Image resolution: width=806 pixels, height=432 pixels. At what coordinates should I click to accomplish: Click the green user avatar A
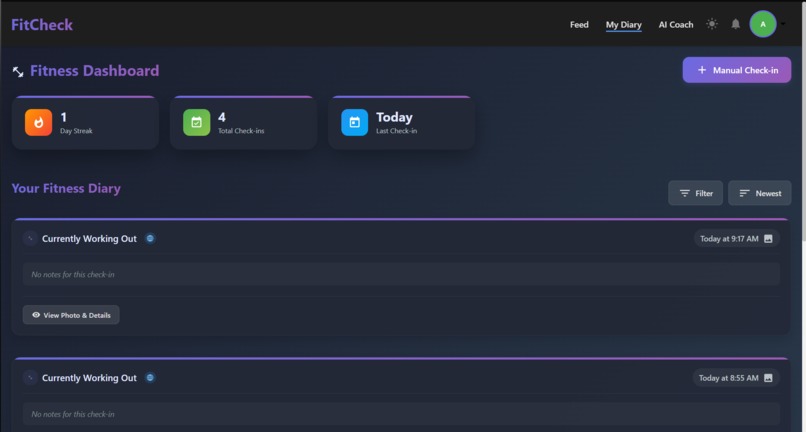[763, 24]
